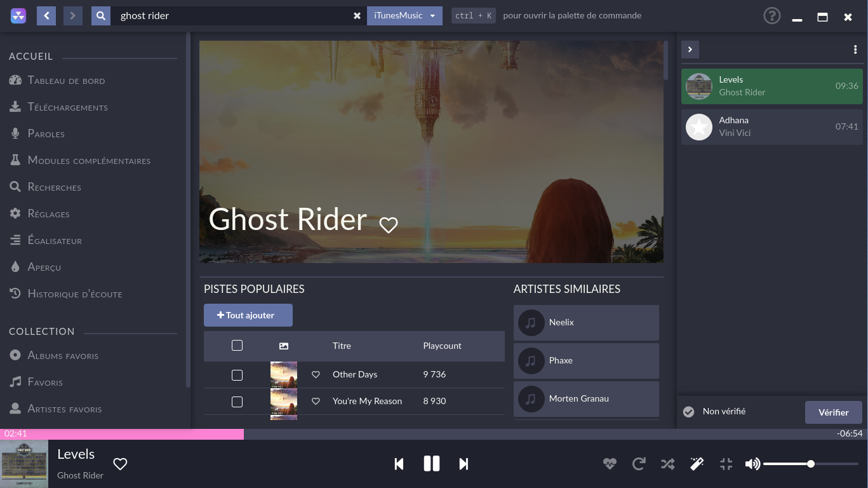The width and height of the screenshot is (868, 488).
Task: Toggle the select-all tracks header checkbox
Action: (x=237, y=346)
